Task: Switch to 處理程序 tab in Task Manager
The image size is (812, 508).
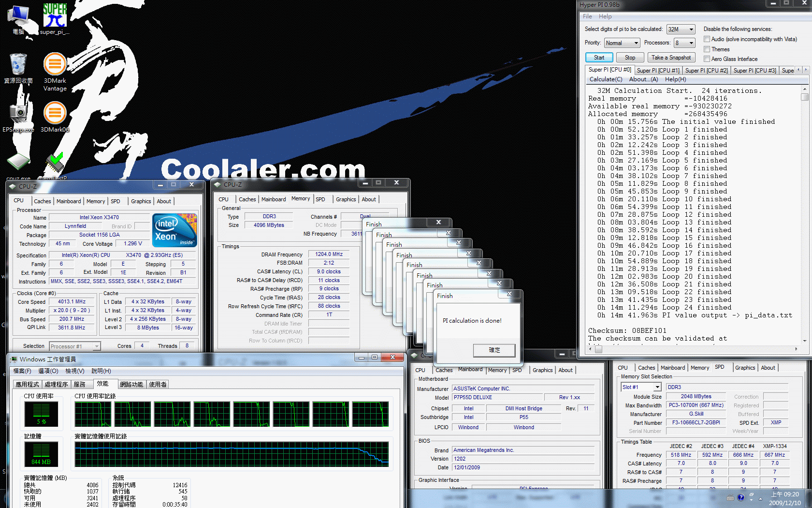Action: [x=56, y=385]
